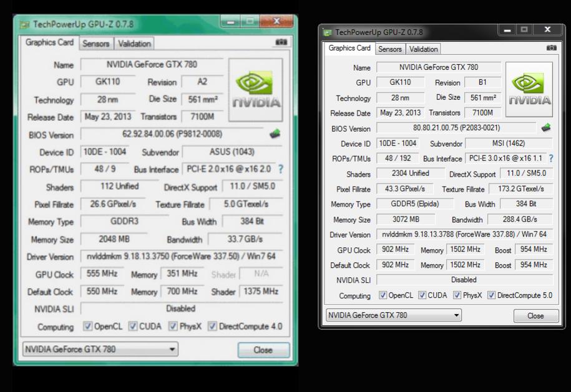Click GPU-Z title bar icon in right window
The image size is (571, 392).
(x=328, y=32)
